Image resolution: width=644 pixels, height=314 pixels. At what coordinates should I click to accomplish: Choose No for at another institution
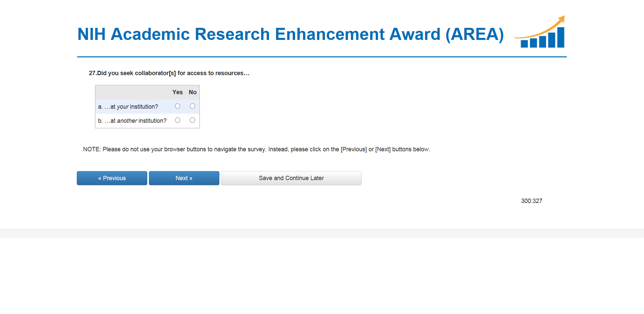pos(193,120)
